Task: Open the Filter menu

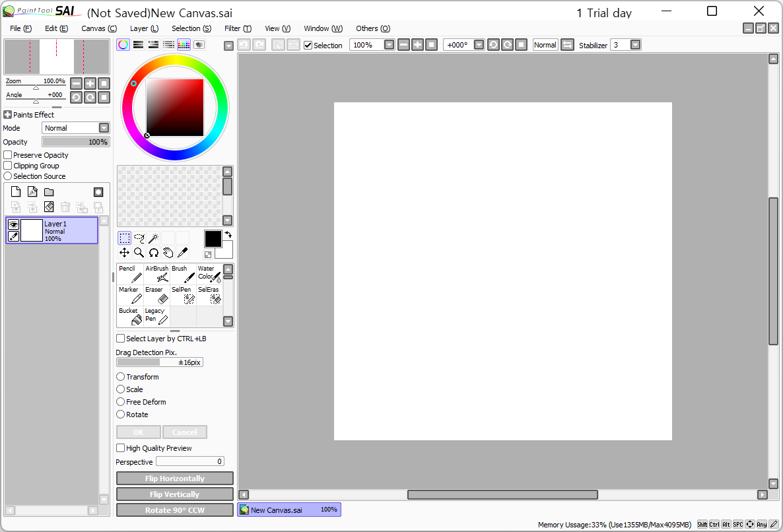Action: tap(238, 28)
